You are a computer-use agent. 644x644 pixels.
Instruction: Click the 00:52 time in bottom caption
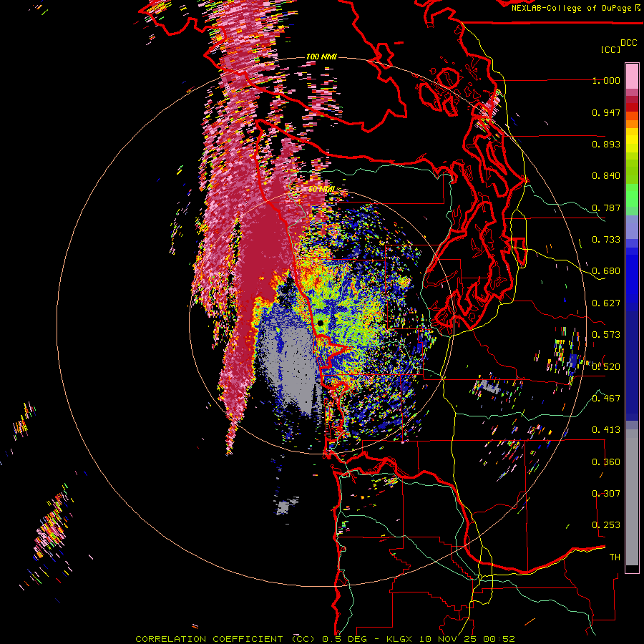click(498, 639)
